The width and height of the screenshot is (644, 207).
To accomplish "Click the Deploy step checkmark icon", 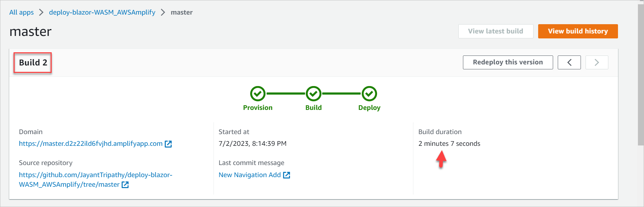I will pyautogui.click(x=369, y=94).
